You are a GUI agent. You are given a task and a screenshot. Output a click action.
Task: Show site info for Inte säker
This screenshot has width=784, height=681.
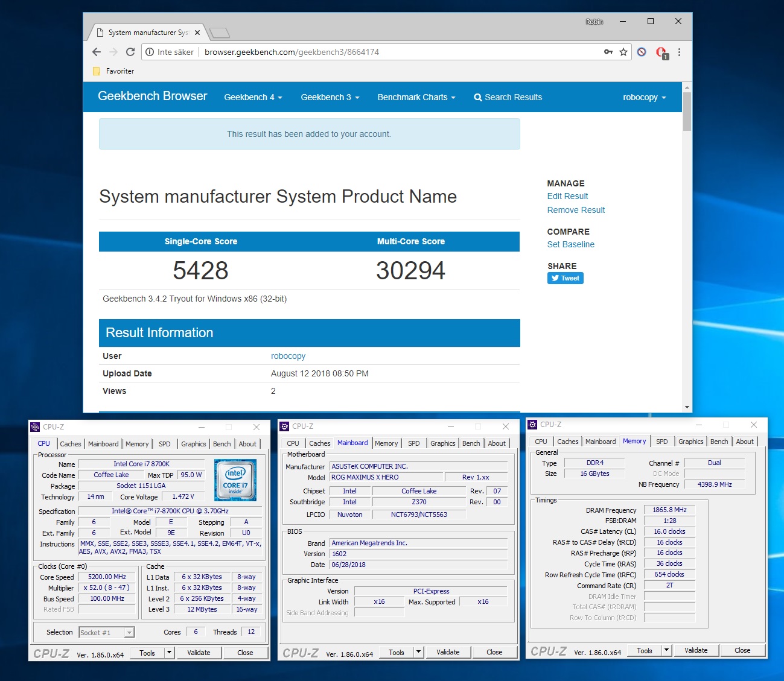click(170, 52)
